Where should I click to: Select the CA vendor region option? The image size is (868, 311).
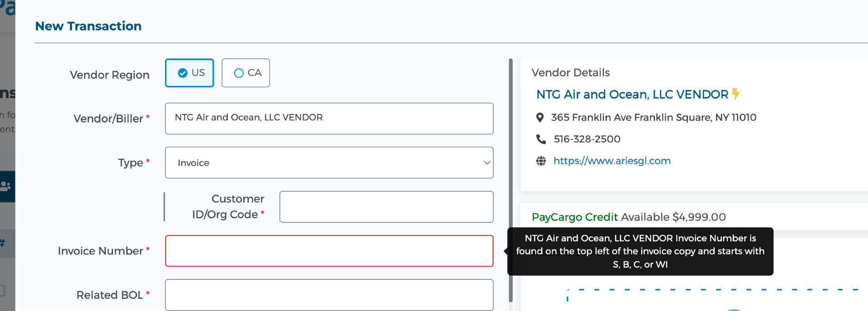pyautogui.click(x=245, y=73)
